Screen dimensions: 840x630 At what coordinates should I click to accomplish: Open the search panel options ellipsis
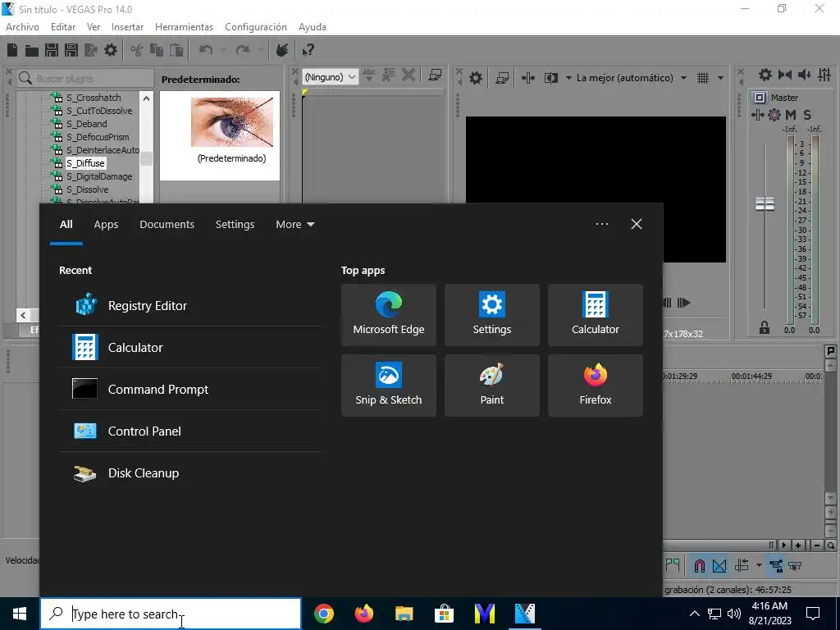pos(601,224)
